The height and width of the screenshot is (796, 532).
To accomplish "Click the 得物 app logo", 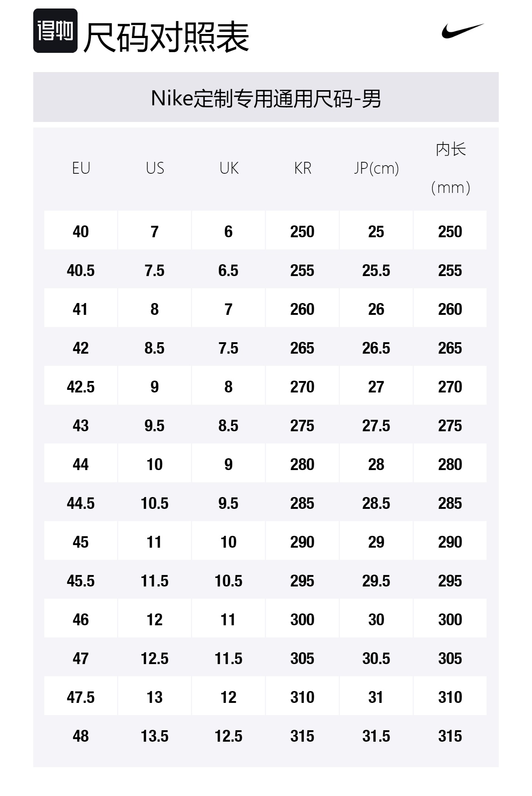I will (55, 31).
